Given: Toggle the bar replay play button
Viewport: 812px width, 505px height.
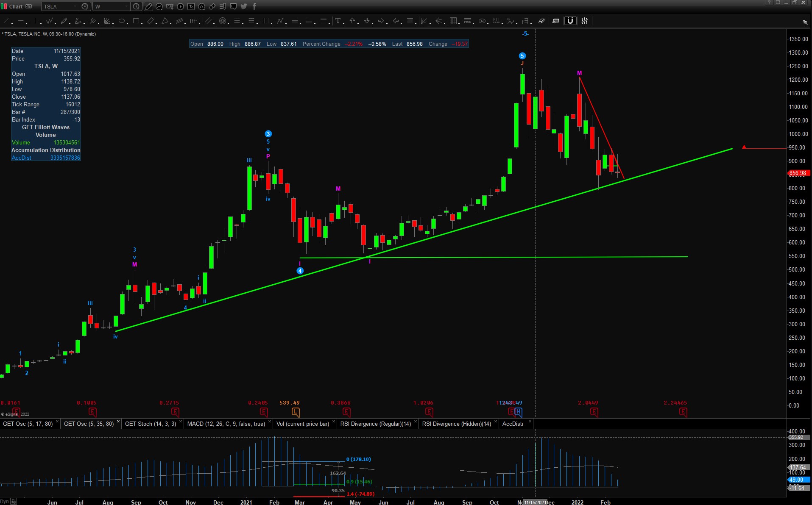Looking at the screenshot, I should [181, 6].
